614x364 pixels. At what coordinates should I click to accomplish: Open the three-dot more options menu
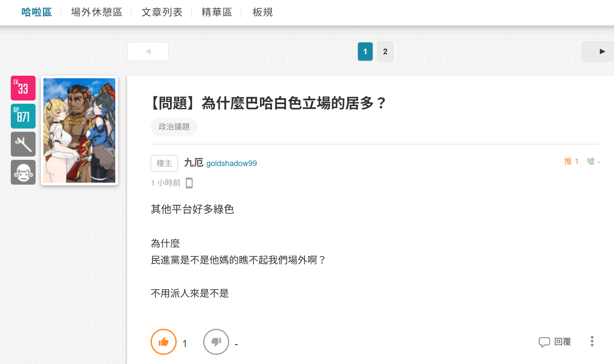592,341
